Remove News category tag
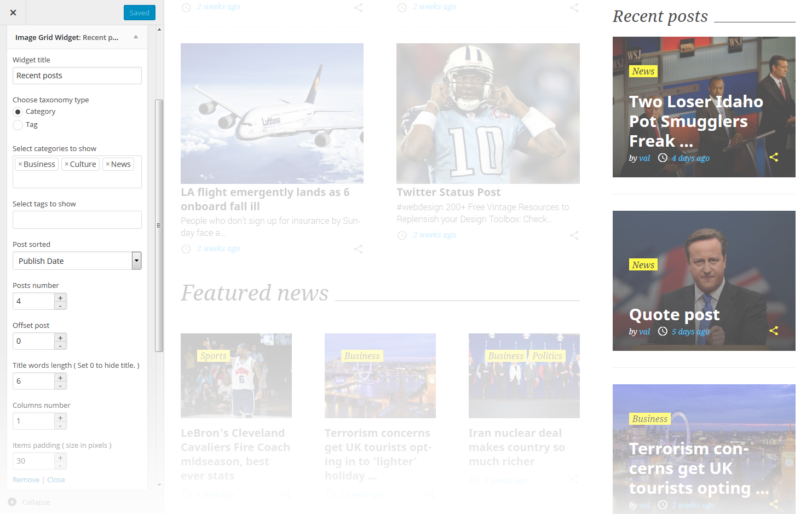The image size is (812, 514). pos(108,164)
